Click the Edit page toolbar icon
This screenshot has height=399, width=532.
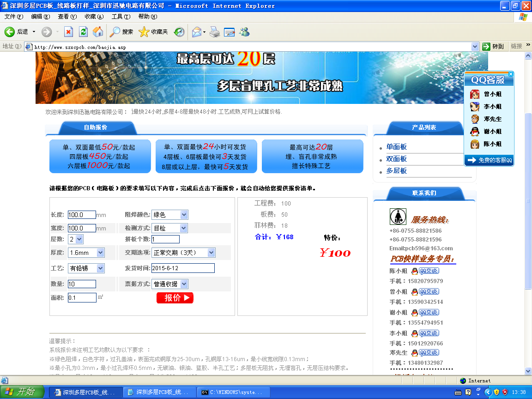click(x=230, y=32)
